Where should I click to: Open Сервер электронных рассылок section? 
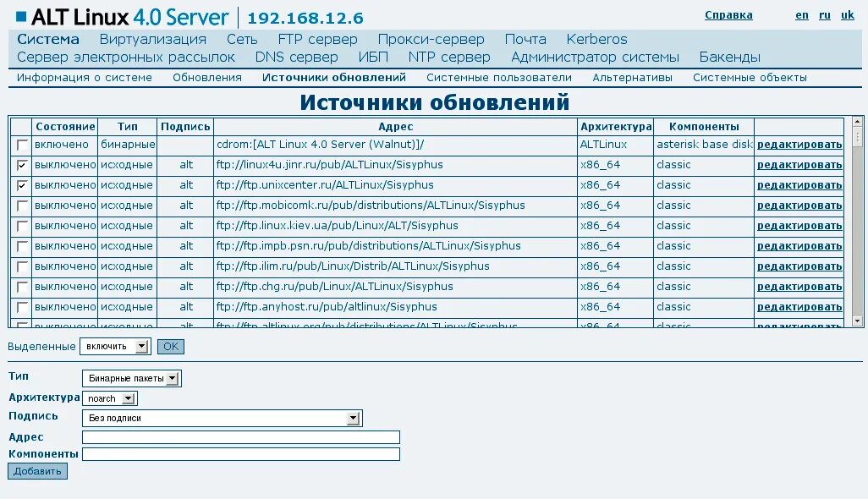point(126,57)
